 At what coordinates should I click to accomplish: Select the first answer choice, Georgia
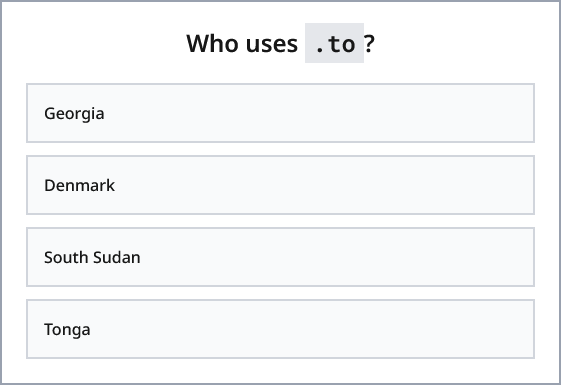[x=280, y=113]
